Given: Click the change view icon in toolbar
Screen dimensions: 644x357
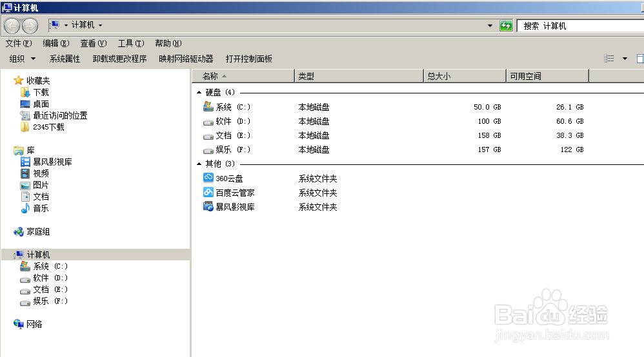Looking at the screenshot, I should pyautogui.click(x=609, y=59).
